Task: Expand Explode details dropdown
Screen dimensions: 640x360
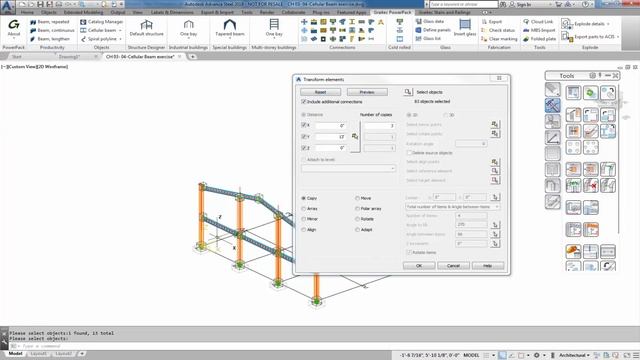Action: [608, 24]
